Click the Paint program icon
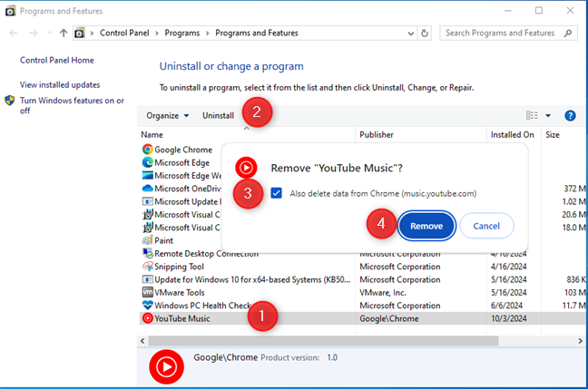 [147, 240]
